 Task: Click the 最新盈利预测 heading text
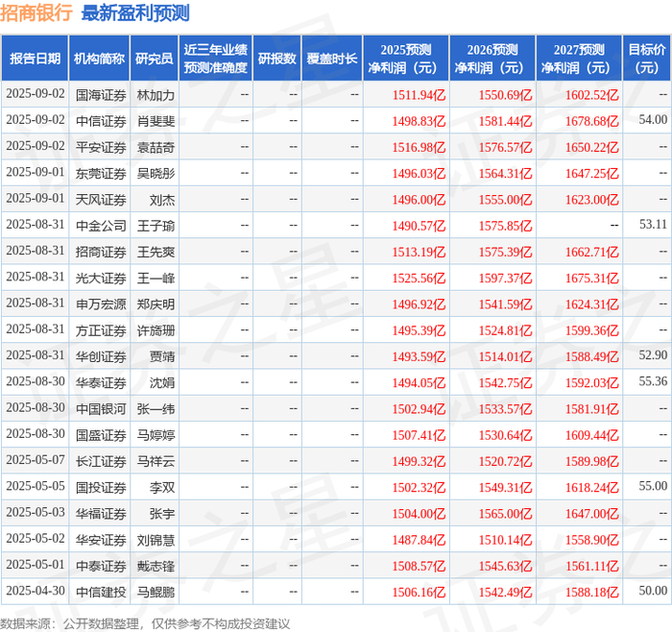[135, 13]
